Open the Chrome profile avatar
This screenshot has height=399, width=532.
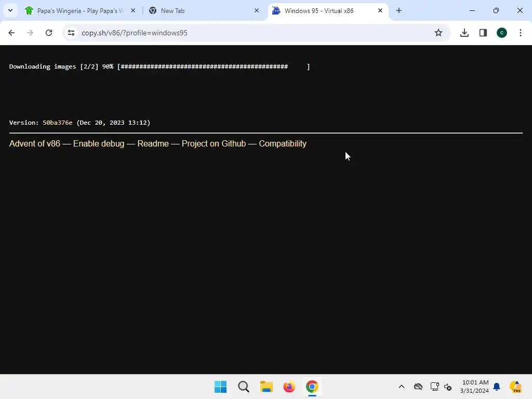(502, 33)
